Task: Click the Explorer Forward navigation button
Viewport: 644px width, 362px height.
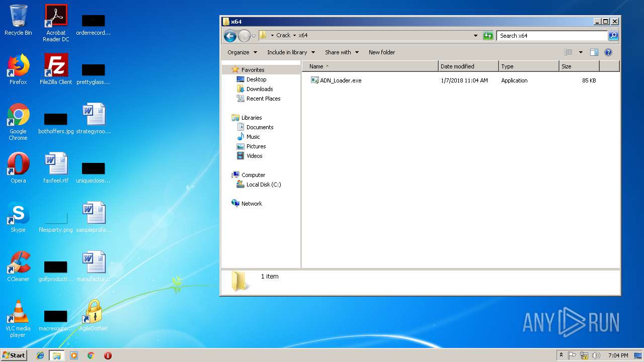Action: 244,36
